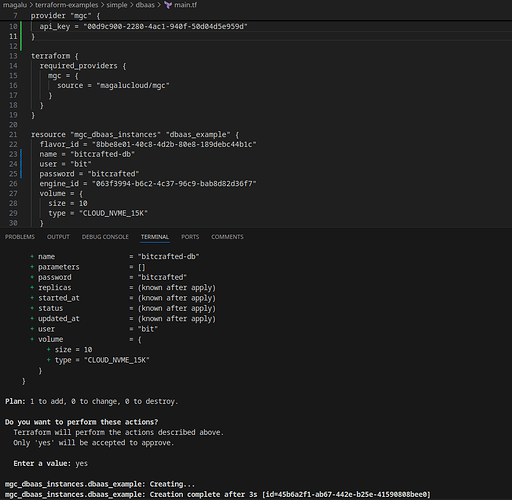Open the PORTS panel tab
The width and height of the screenshot is (512, 500).
coord(190,237)
